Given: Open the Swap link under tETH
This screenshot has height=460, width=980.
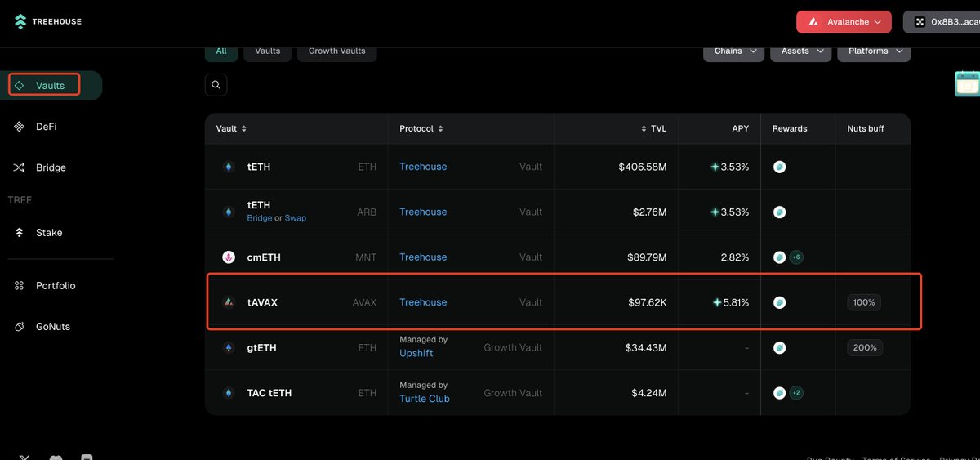Looking at the screenshot, I should point(296,218).
